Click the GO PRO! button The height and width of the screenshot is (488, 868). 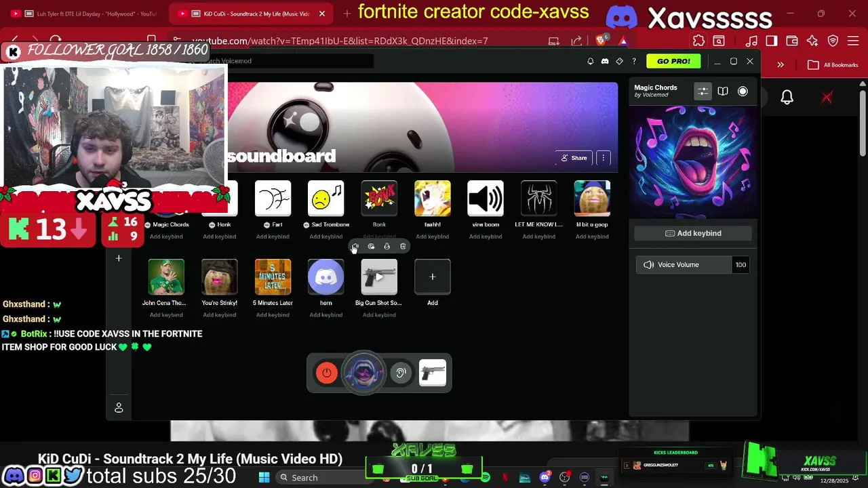click(x=673, y=61)
